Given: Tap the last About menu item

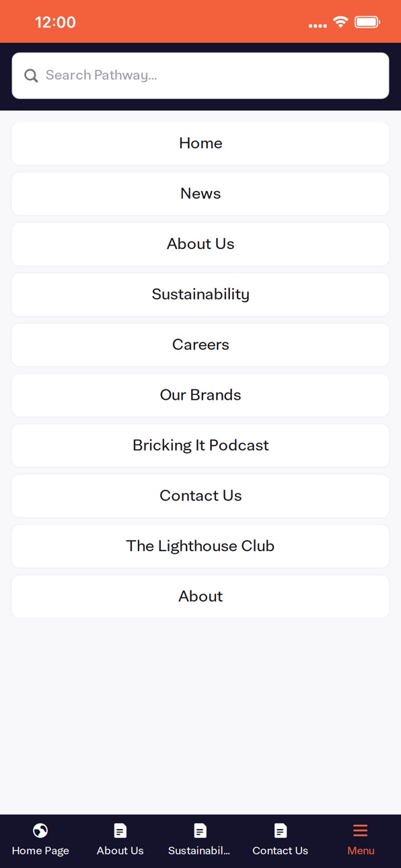Looking at the screenshot, I should 200,596.
